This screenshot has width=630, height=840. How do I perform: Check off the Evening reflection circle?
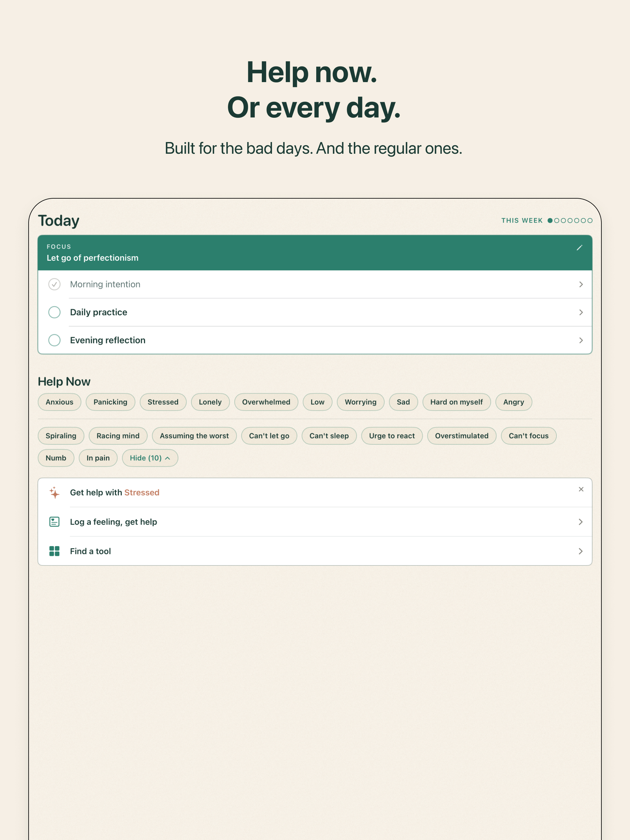pyautogui.click(x=54, y=340)
